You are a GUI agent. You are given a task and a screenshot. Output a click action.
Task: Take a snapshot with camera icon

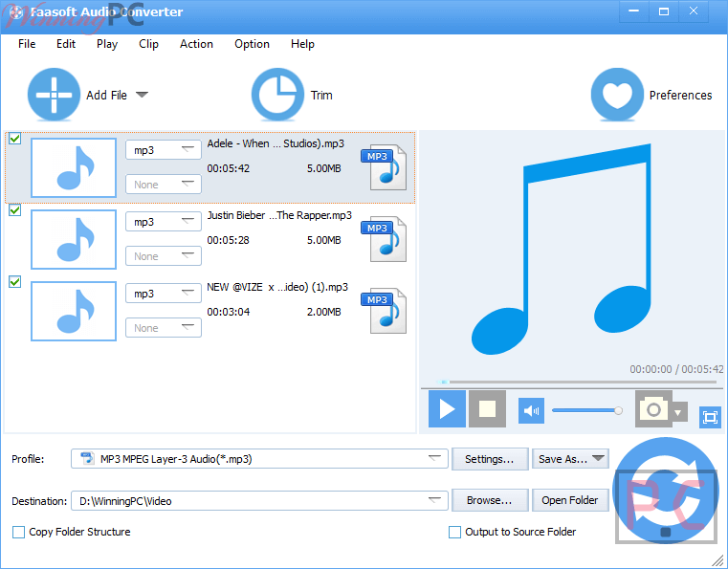point(653,409)
